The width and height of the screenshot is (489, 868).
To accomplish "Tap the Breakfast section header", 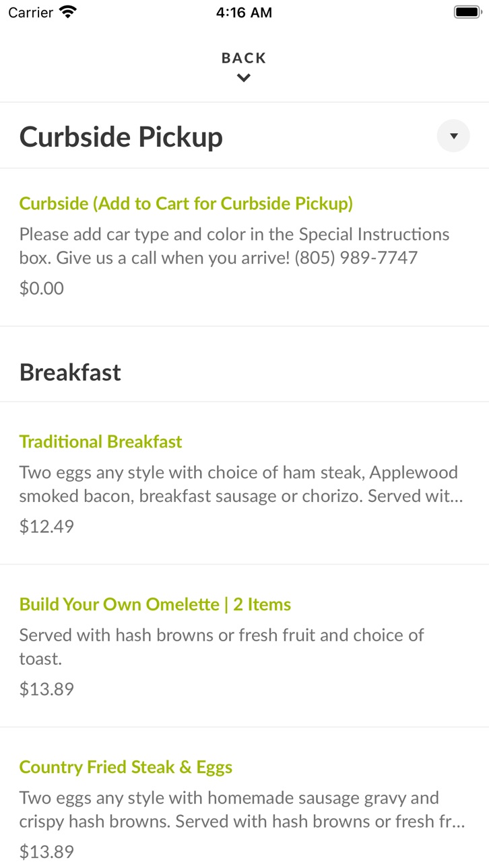I will pyautogui.click(x=70, y=372).
